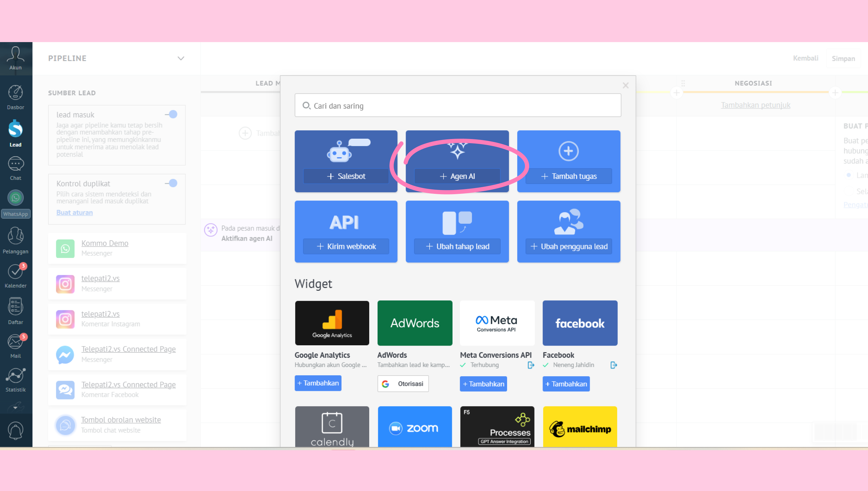Expand the PIPELINE dropdown chevron

pos(181,58)
